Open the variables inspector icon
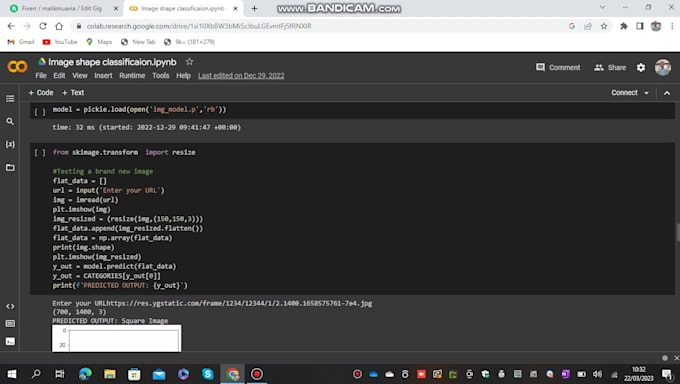Image resolution: width=680 pixels, height=384 pixels. click(10, 144)
